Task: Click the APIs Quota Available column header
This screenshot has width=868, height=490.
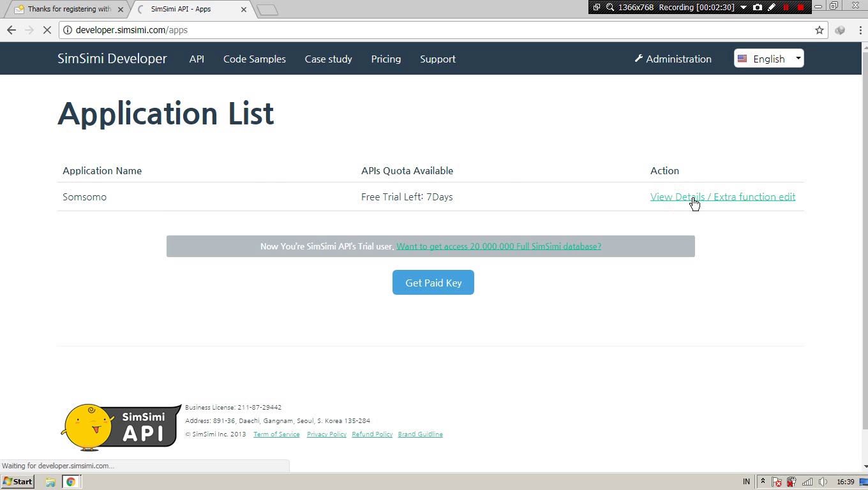Action: point(407,170)
